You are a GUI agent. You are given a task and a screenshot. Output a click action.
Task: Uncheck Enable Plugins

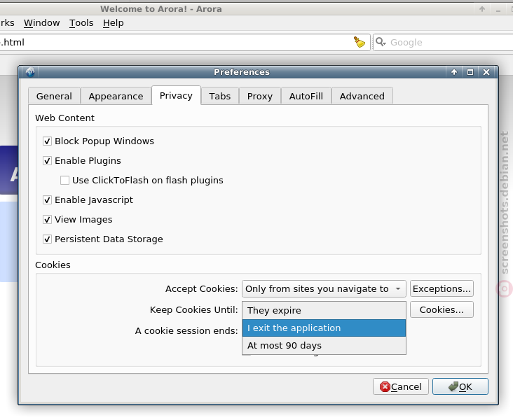[x=47, y=161]
